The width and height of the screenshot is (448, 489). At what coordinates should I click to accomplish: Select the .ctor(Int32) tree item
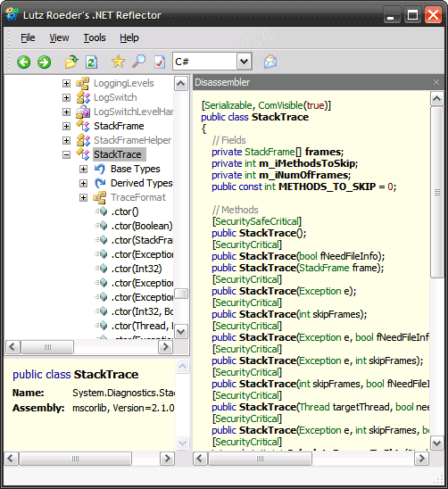(x=137, y=269)
